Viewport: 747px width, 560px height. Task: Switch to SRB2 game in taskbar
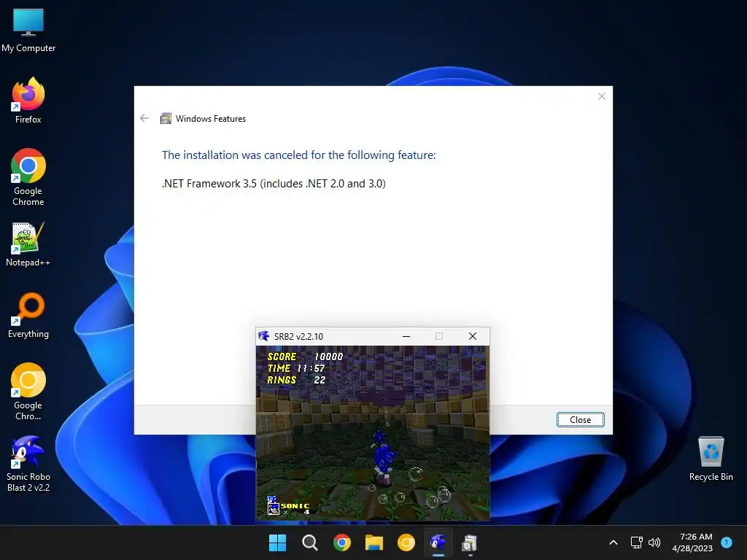click(x=438, y=542)
